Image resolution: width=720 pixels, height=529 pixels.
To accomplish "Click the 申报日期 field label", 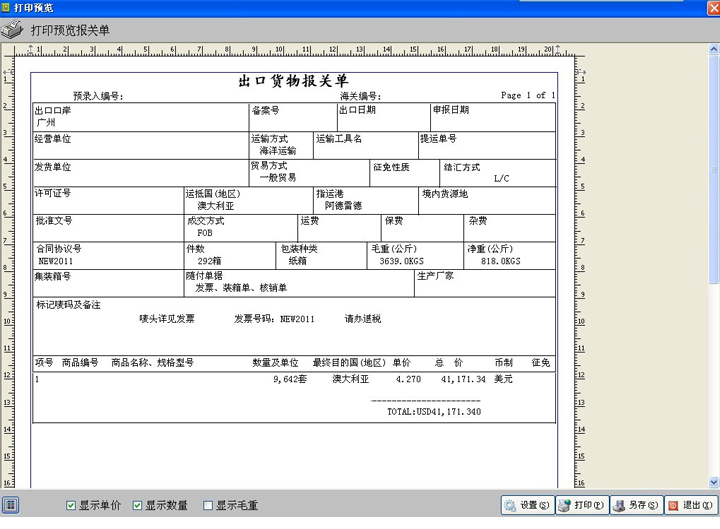I will 451,110.
